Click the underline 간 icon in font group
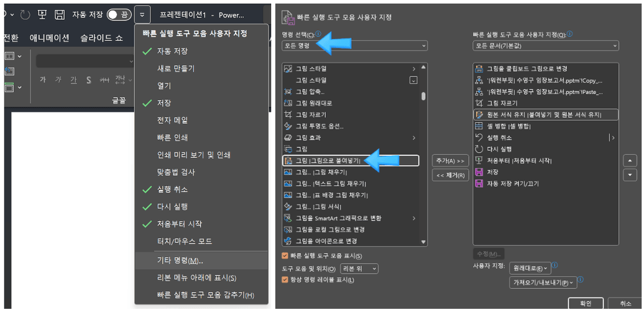Image resolution: width=644 pixels, height=310 pixels. (x=73, y=80)
